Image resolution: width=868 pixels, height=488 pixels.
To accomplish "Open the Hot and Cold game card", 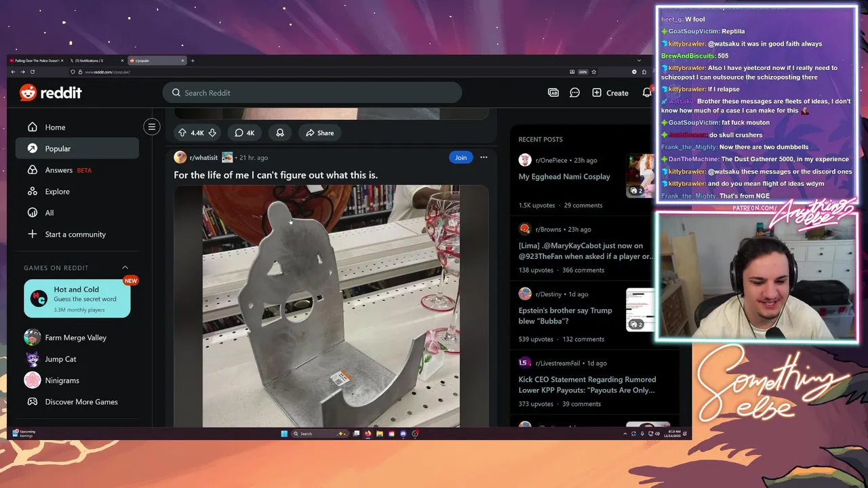I will coord(77,299).
